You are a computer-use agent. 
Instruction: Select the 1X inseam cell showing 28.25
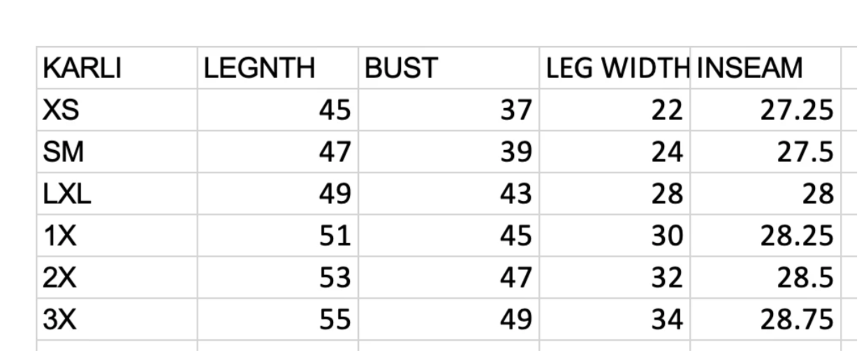click(x=766, y=235)
